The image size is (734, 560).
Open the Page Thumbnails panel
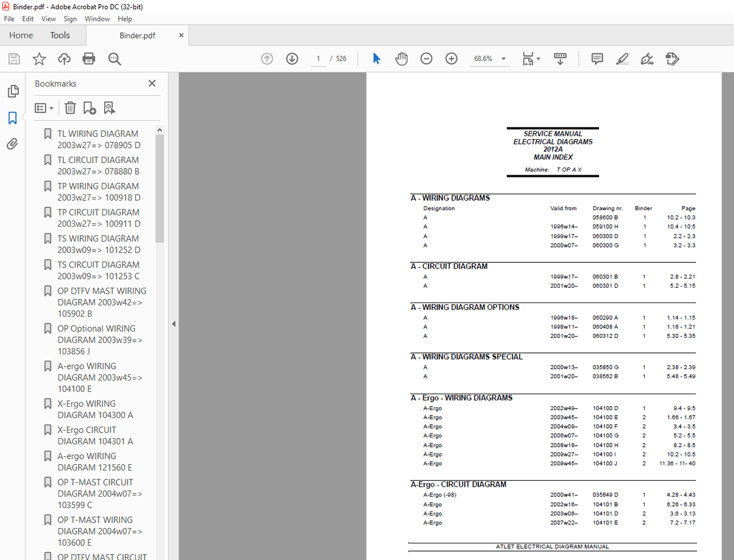[13, 91]
